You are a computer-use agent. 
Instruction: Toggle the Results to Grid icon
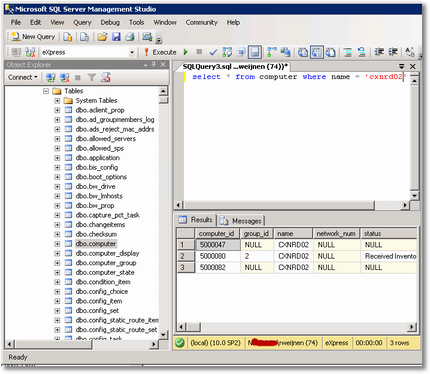point(317,52)
